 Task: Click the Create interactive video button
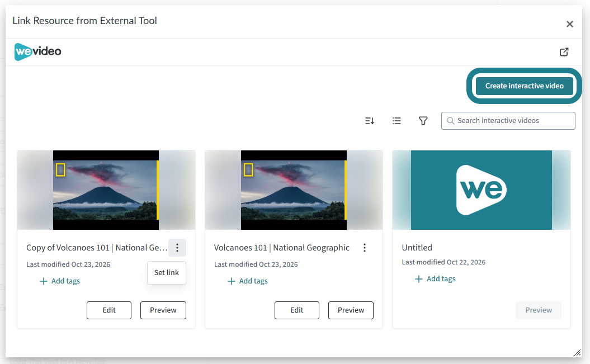(524, 86)
